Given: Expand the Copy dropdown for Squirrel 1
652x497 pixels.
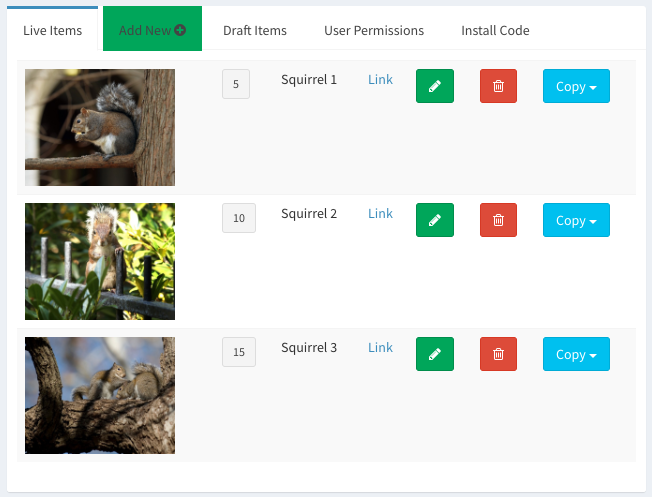Looking at the screenshot, I should coord(575,86).
